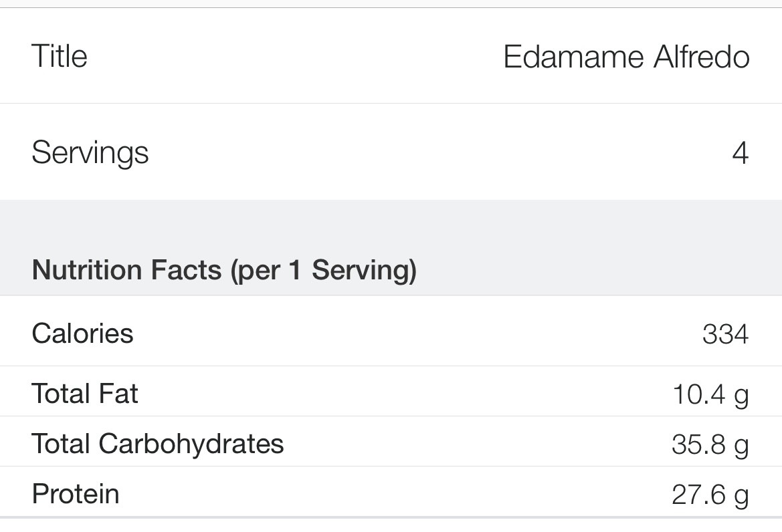Edit the Servings value of 4
Image resolution: width=782 pixels, height=532 pixels.
tap(739, 154)
